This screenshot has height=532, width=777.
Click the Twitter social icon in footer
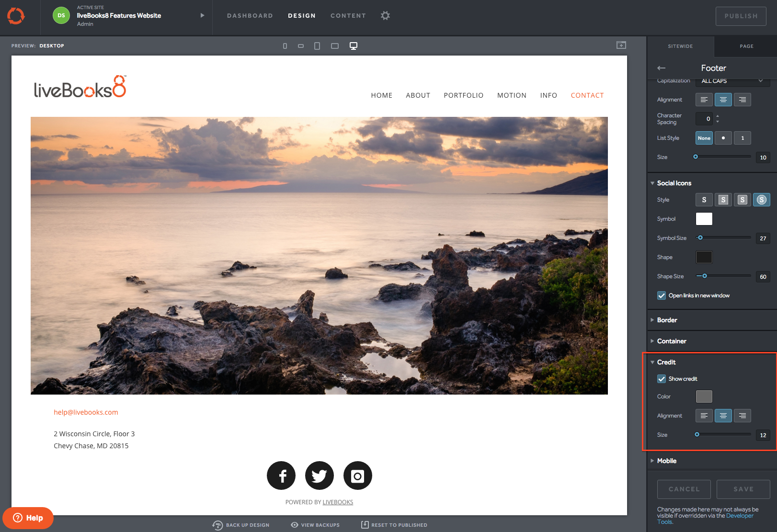click(x=320, y=475)
